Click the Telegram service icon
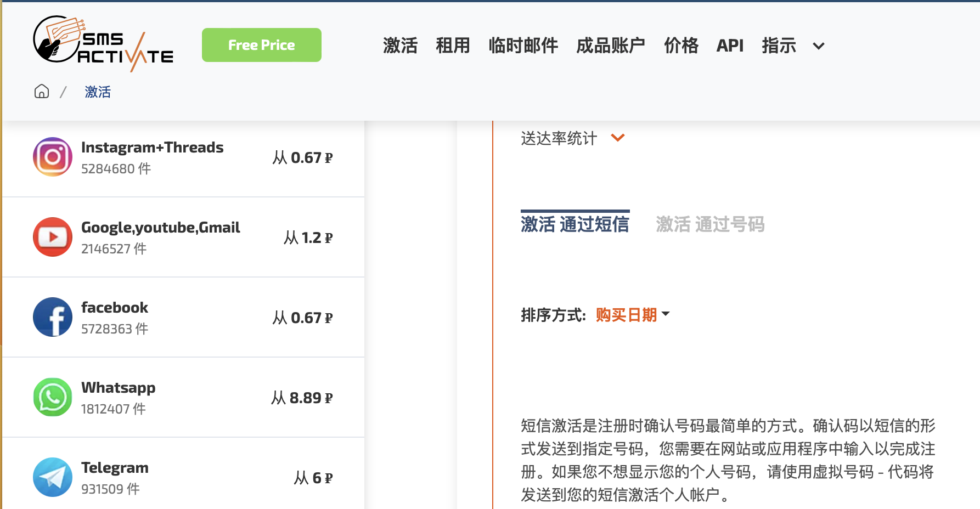The height and width of the screenshot is (509, 980). coord(52,477)
